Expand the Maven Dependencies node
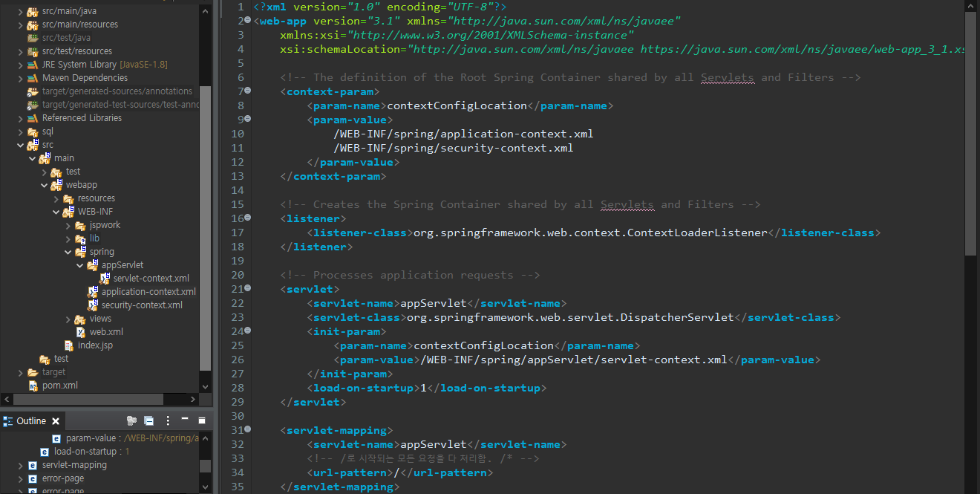Viewport: 980px width, 494px height. pos(21,78)
